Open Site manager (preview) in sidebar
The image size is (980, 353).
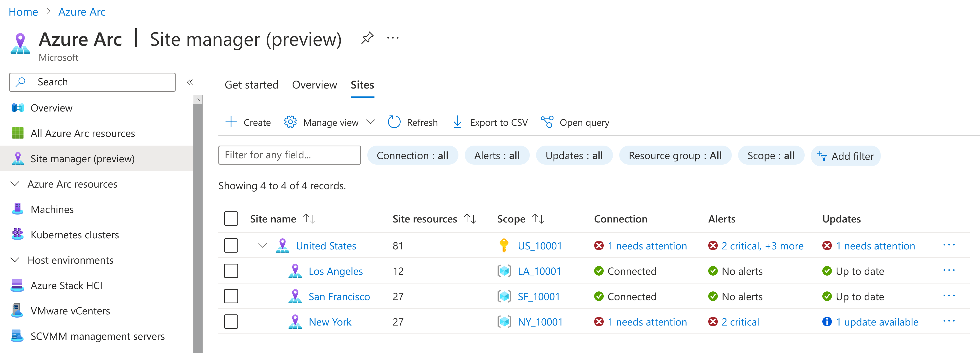[x=97, y=159]
